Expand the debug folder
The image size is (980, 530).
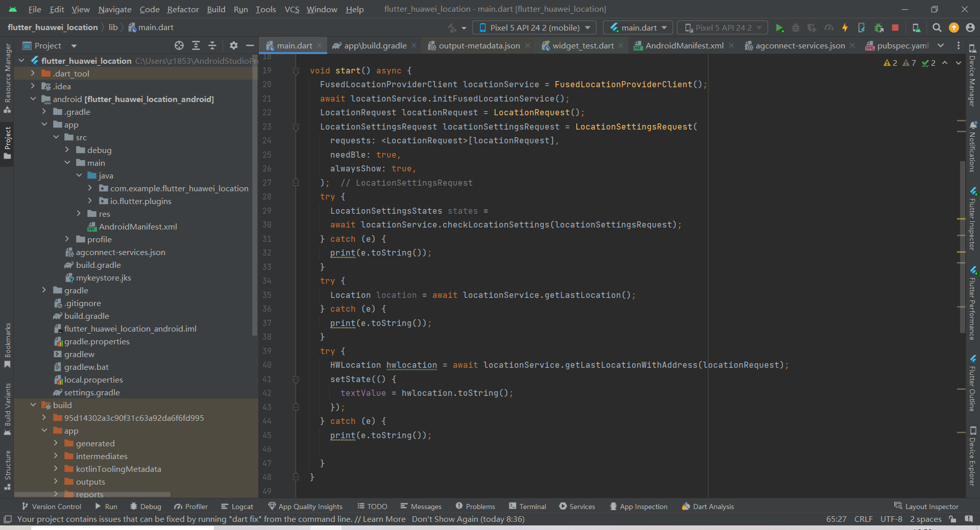[x=67, y=150]
